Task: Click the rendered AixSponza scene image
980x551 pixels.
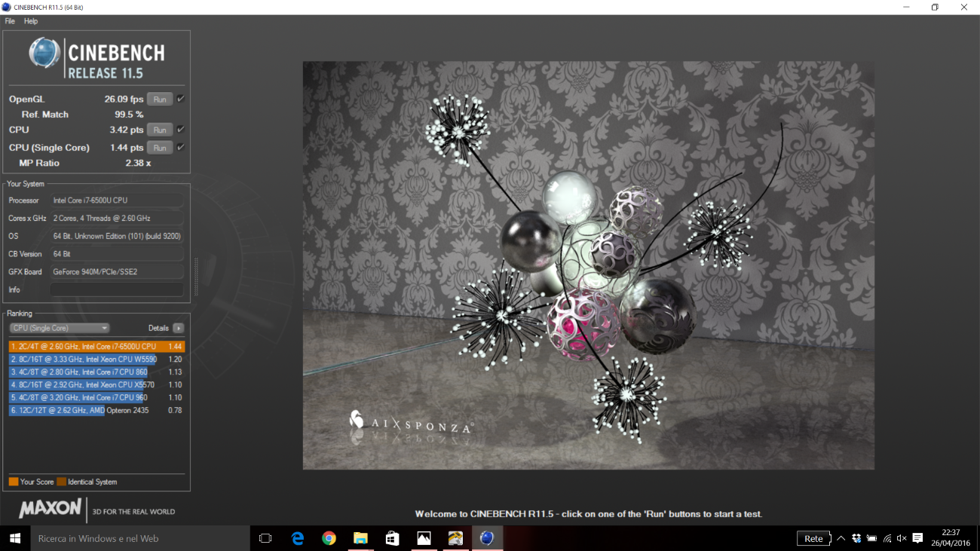Action: coord(588,265)
